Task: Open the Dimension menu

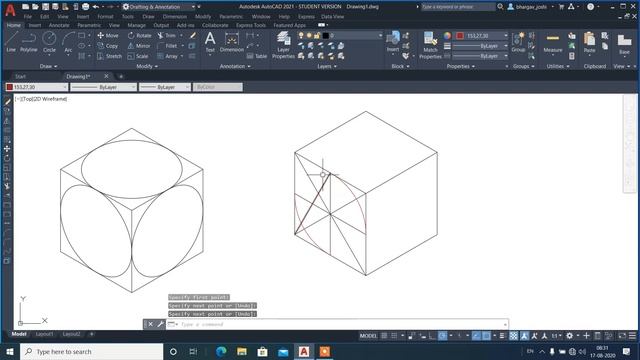Action: 175,16
